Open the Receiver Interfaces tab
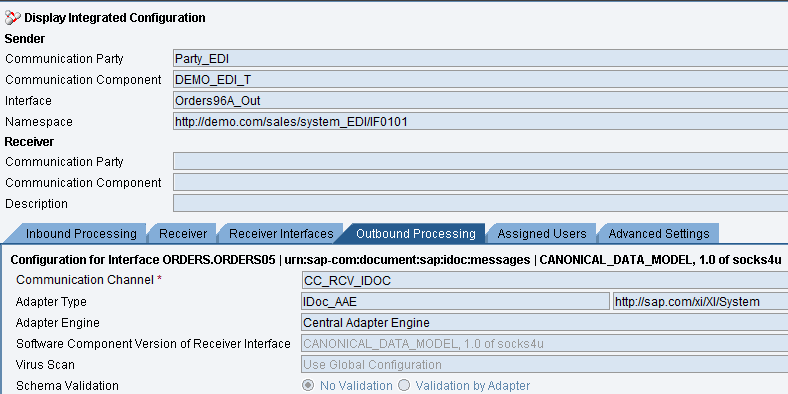788x394 pixels. [x=281, y=234]
